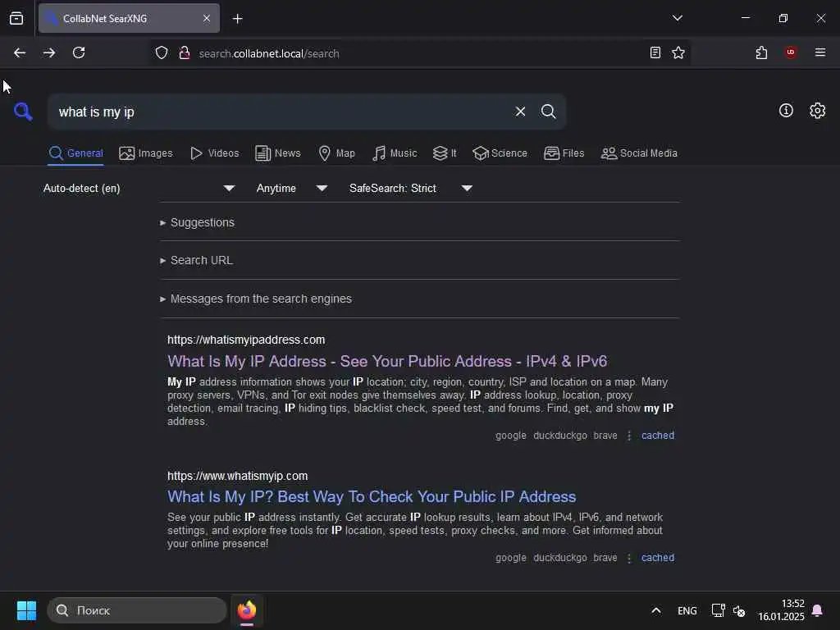Go forward one page
The height and width of the screenshot is (630, 840).
click(x=48, y=52)
